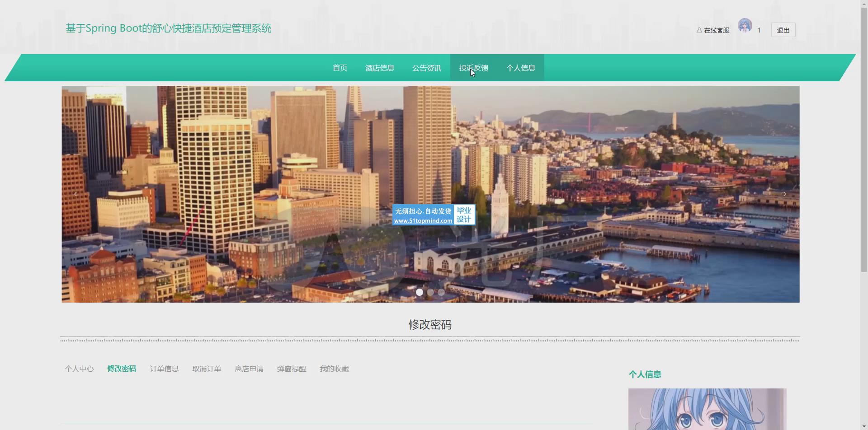
Task: Click the page scrollbar up arrow
Action: click(864, 4)
